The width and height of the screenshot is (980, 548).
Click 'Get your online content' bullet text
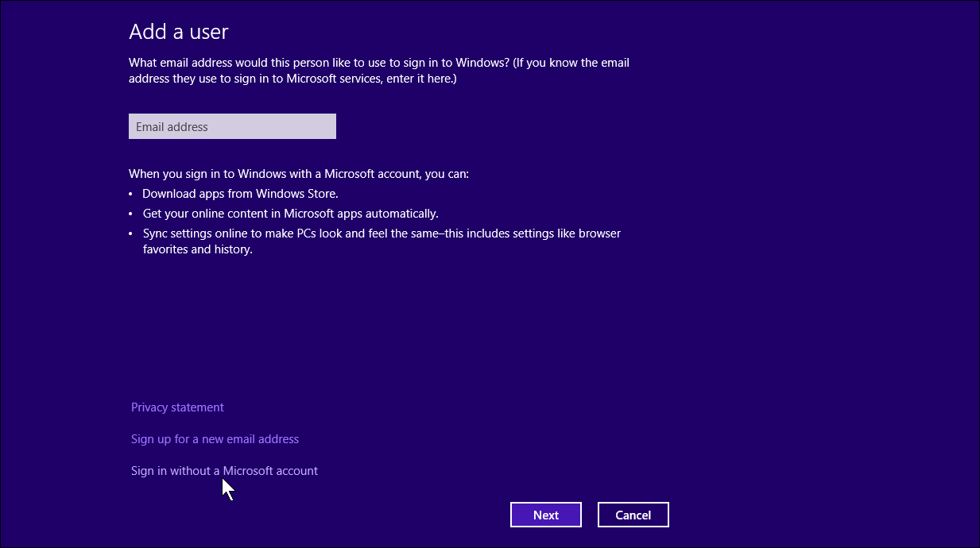click(290, 214)
